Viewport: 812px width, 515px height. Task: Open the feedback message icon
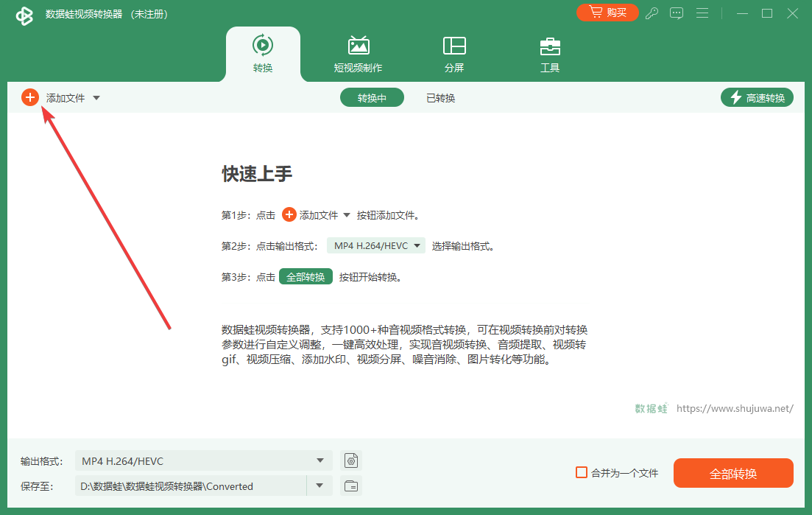click(x=677, y=13)
